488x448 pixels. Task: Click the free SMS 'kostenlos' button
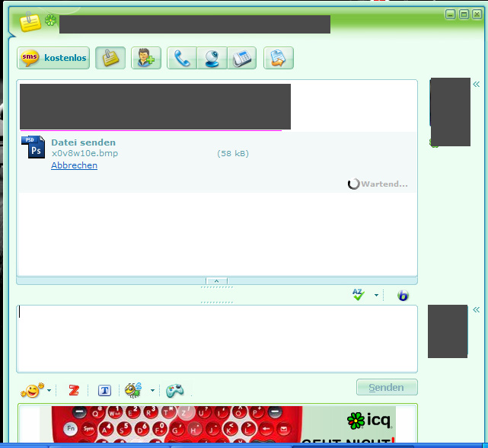[x=53, y=58]
